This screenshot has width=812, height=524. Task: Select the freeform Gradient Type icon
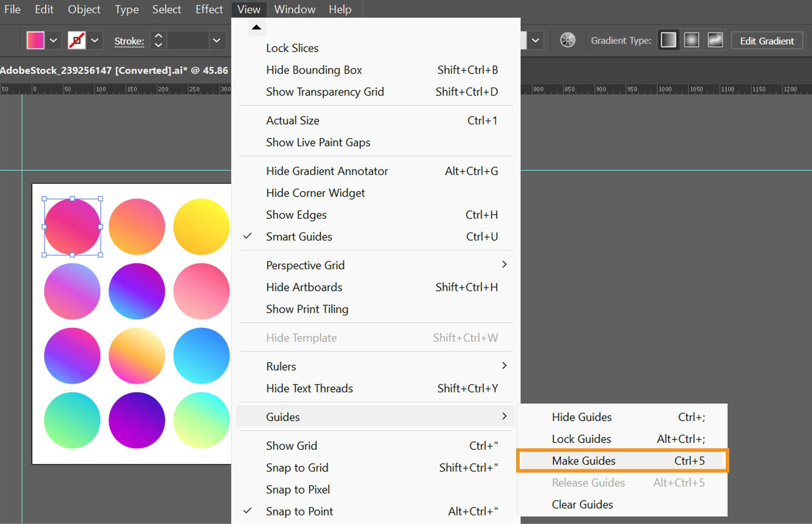coord(715,40)
